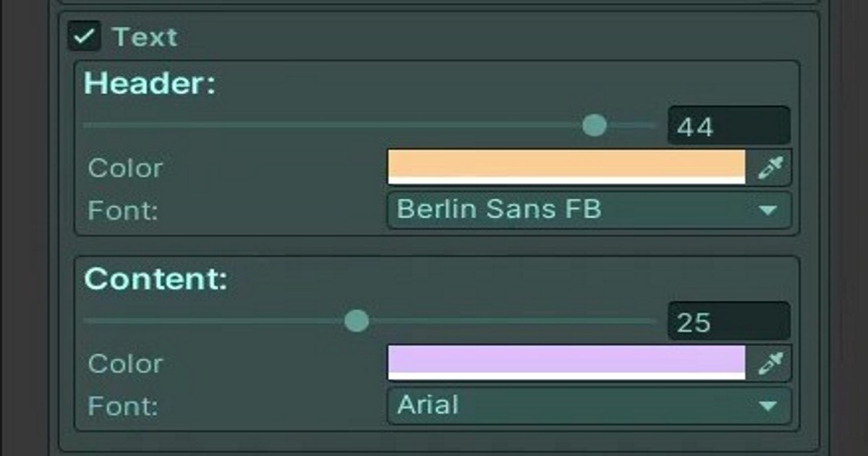Click the checkmark inside the Text checkbox

[85, 36]
